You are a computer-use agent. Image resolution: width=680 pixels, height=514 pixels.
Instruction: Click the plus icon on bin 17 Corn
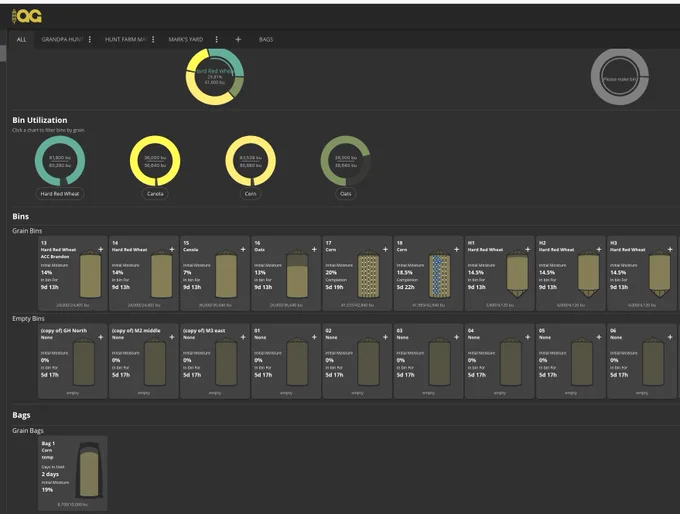click(385, 249)
